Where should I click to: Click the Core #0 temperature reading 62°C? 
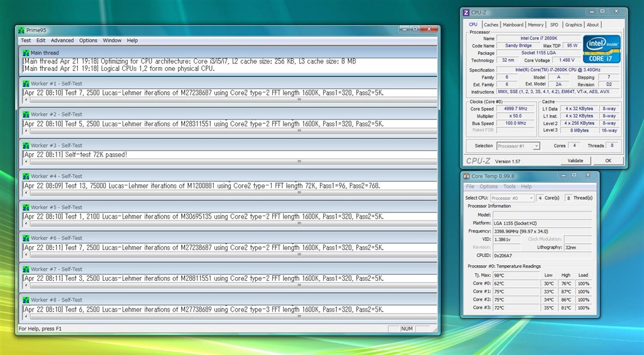pos(516,283)
